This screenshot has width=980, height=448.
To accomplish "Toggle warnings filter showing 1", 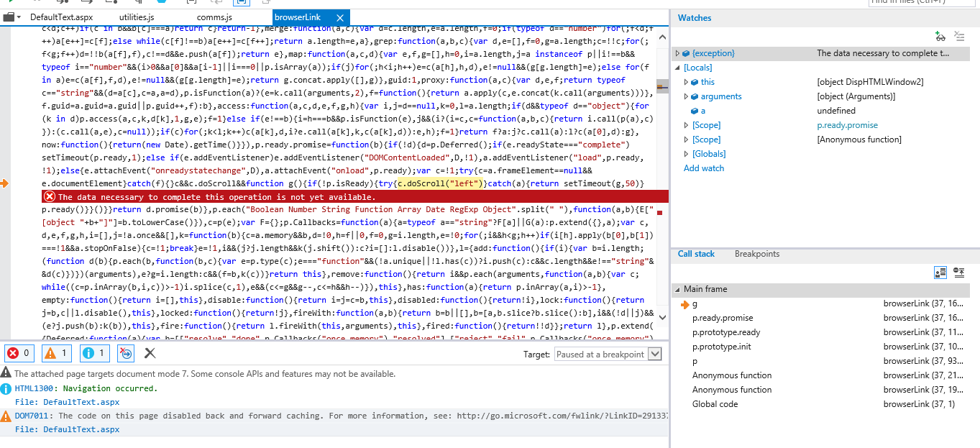I will [x=58, y=353].
